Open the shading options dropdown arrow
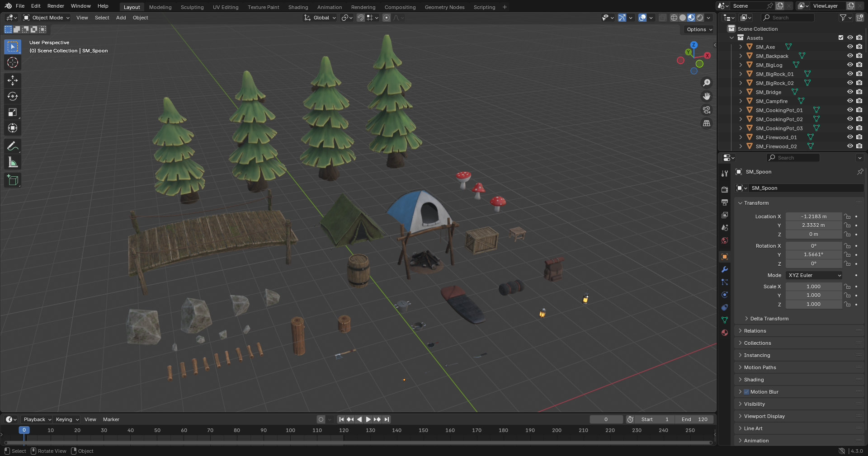 708,18
